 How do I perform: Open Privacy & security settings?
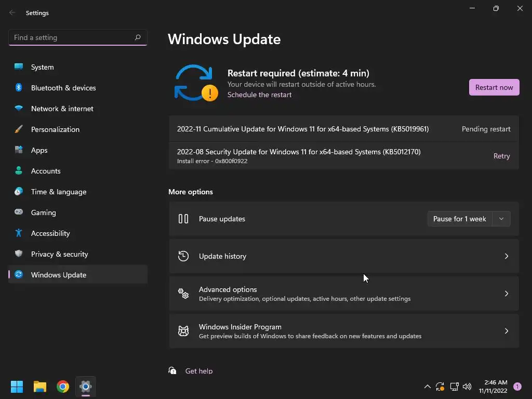pos(78,254)
